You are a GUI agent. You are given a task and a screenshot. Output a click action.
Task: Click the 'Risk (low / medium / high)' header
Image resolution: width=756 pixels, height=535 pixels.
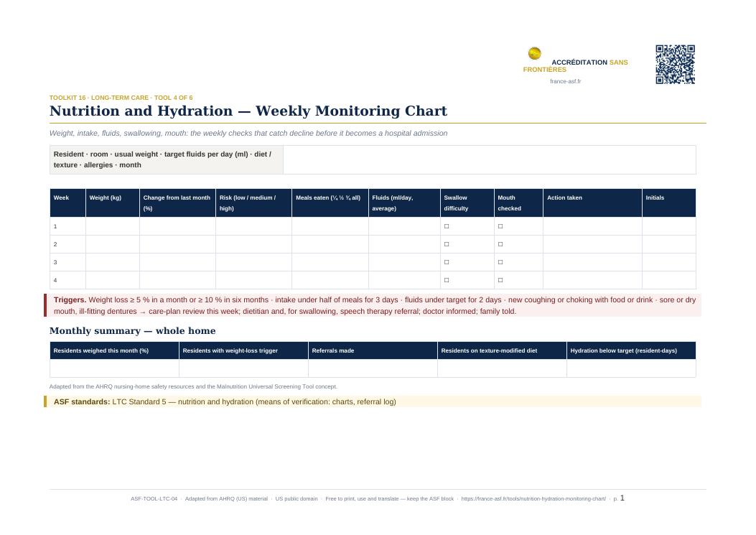[253, 203]
